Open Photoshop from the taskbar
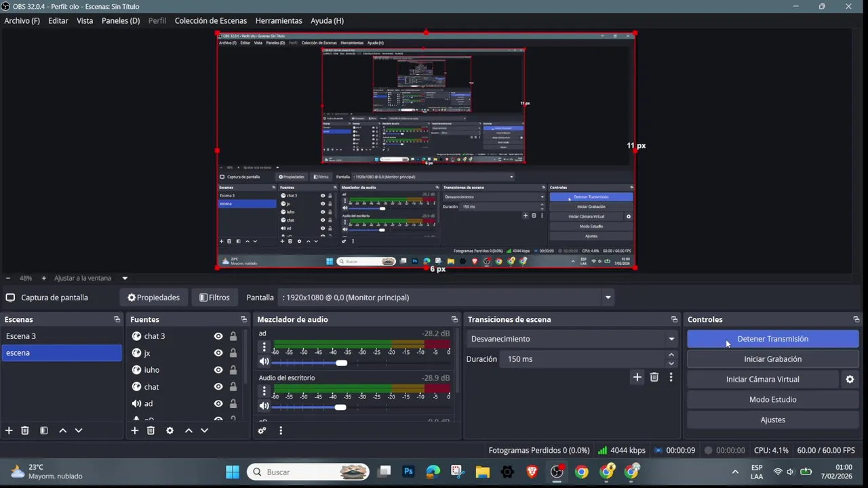The height and width of the screenshot is (488, 868). tap(408, 472)
